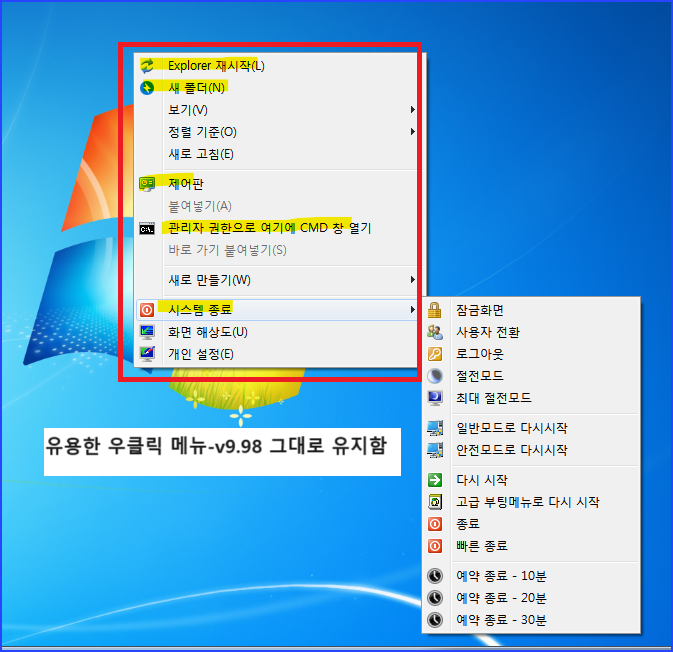
Task: Choose 절전모드 from the submenu
Action: (x=531, y=376)
